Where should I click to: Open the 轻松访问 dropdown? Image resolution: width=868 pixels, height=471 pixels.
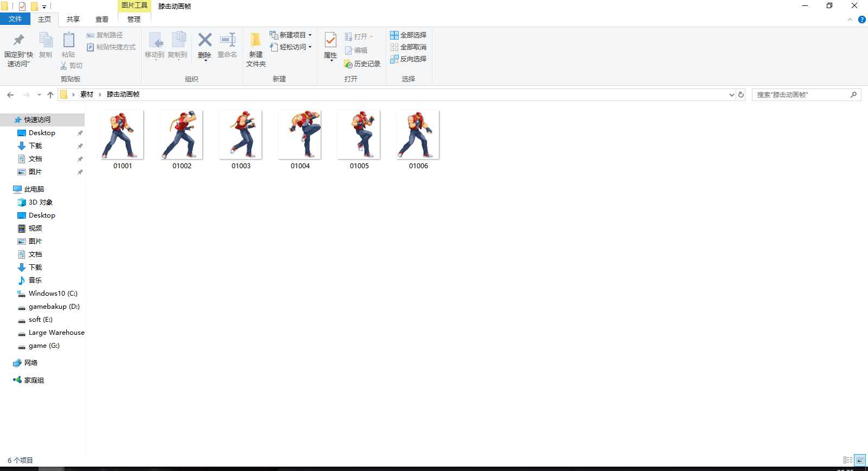[291, 47]
